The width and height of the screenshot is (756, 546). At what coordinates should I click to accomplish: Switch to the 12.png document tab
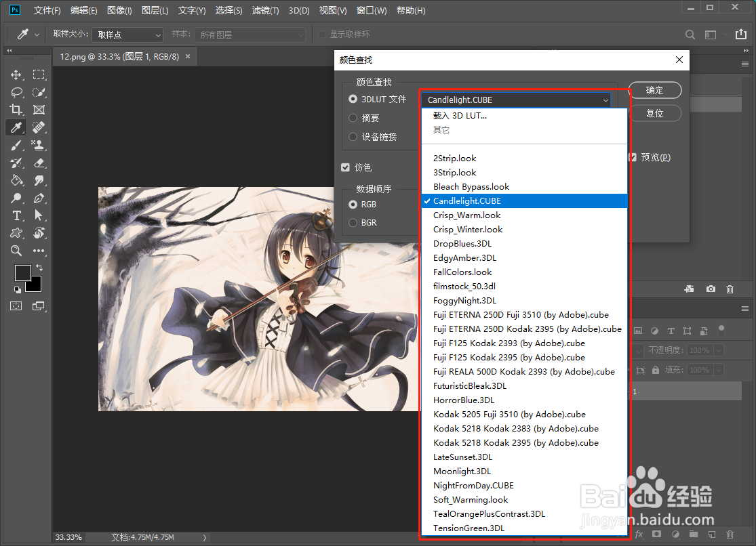click(119, 56)
